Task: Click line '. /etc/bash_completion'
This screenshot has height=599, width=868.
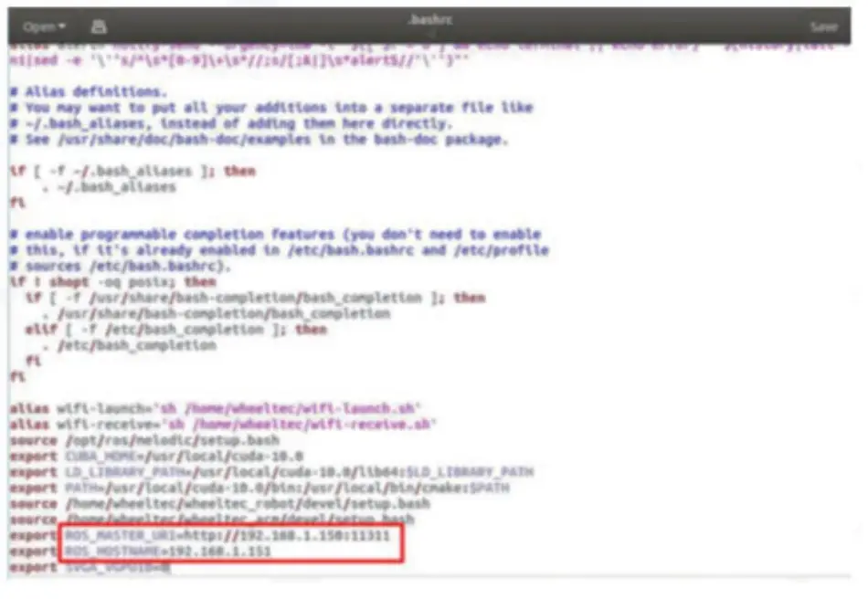Action: [x=129, y=346]
